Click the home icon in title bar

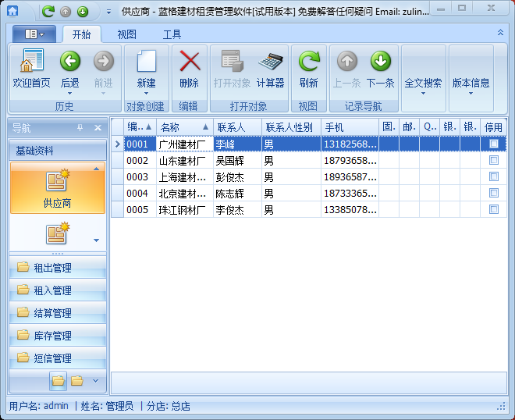click(12, 11)
